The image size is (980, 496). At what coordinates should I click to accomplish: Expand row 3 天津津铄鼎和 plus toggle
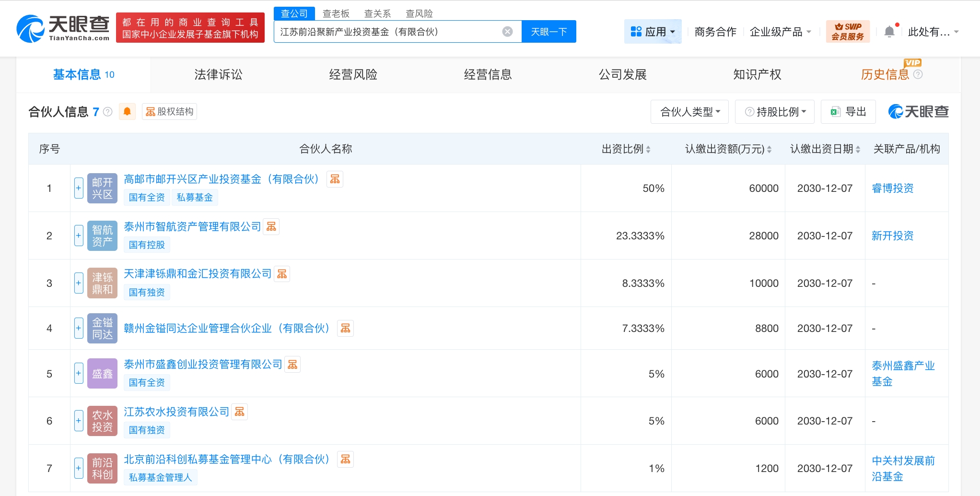coord(79,283)
